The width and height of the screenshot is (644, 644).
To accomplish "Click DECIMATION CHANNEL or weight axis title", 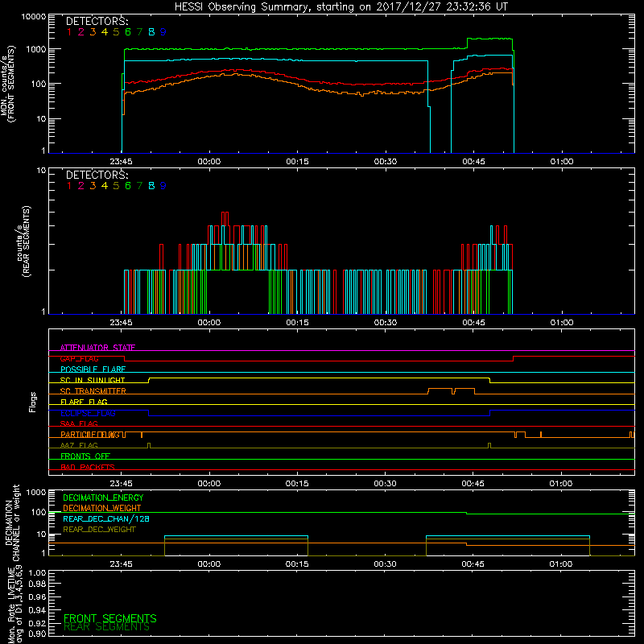I will click(12, 522).
